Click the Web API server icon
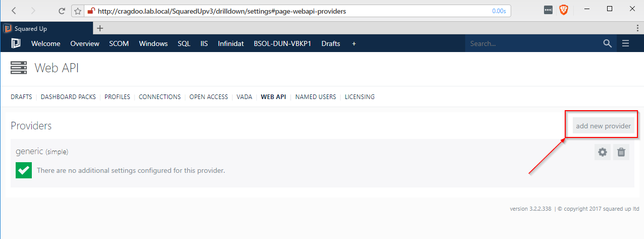The width and height of the screenshot is (644, 239). click(x=19, y=68)
